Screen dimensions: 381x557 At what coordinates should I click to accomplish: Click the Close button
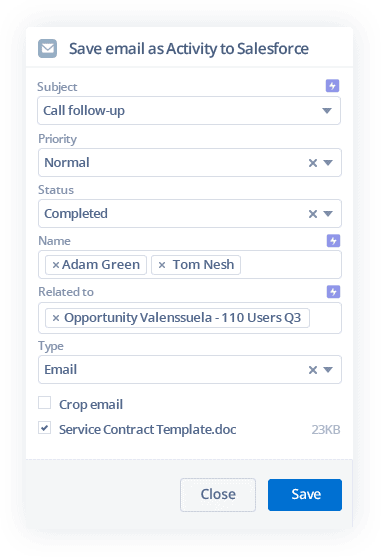(218, 495)
